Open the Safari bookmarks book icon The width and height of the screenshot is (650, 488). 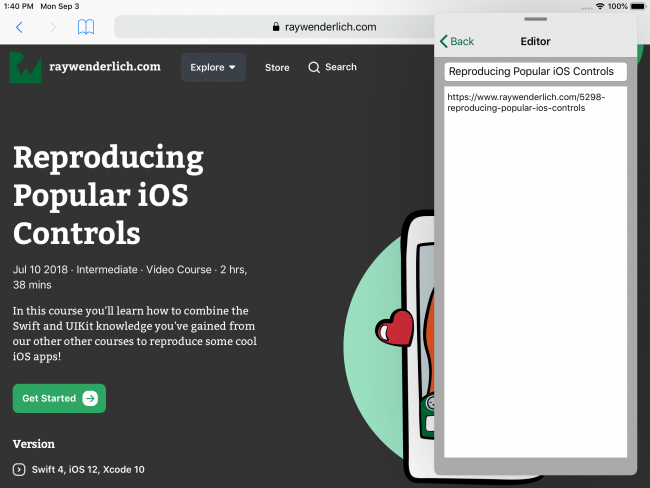click(x=87, y=27)
